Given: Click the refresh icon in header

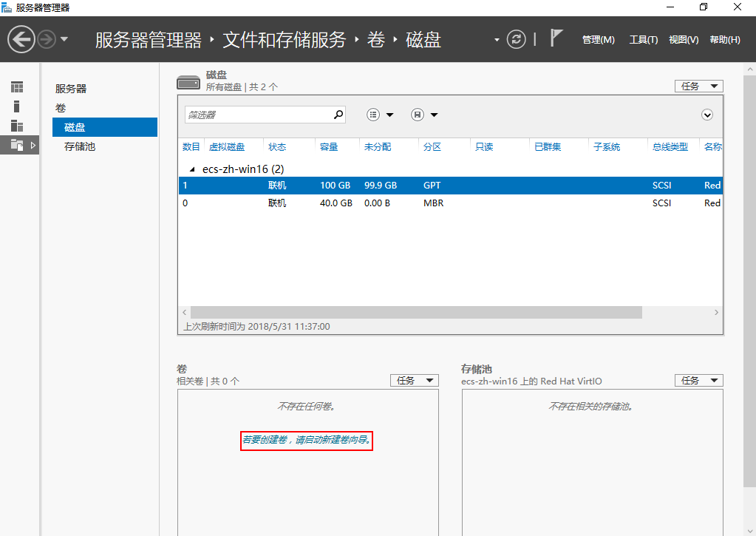Looking at the screenshot, I should click(x=516, y=39).
